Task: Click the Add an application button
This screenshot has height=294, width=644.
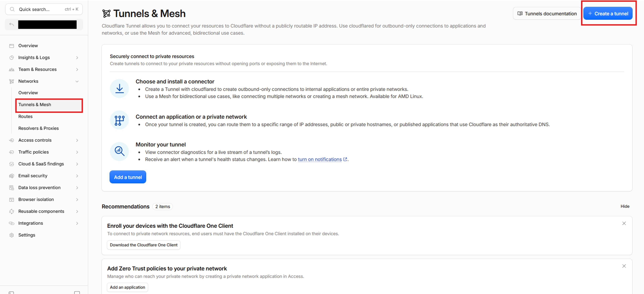Action: [x=127, y=287]
